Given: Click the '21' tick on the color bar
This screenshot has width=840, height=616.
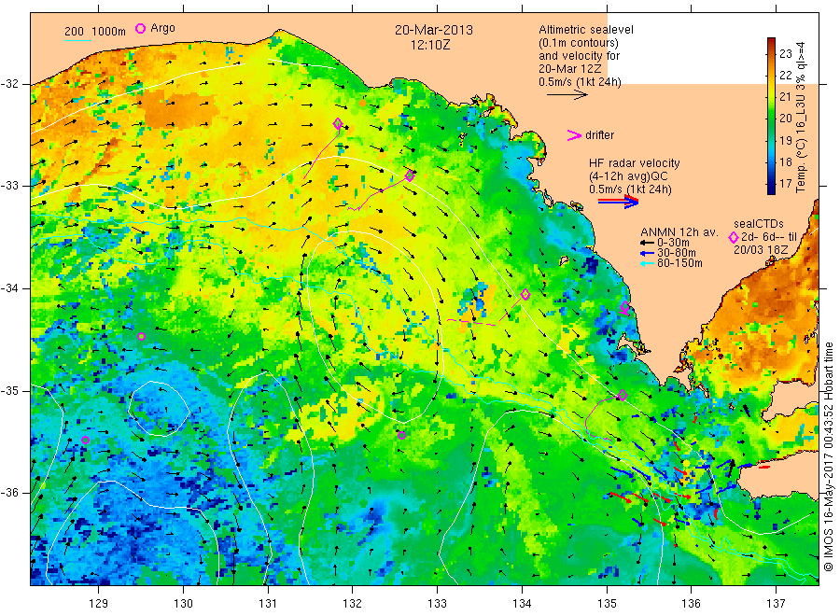Looking at the screenshot, I should point(785,96).
